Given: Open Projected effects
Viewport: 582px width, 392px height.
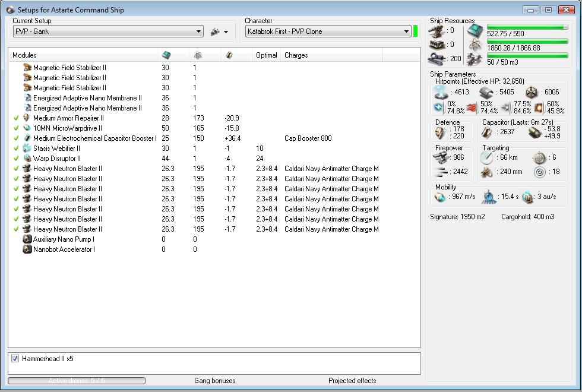Looking at the screenshot, I should click(x=352, y=381).
